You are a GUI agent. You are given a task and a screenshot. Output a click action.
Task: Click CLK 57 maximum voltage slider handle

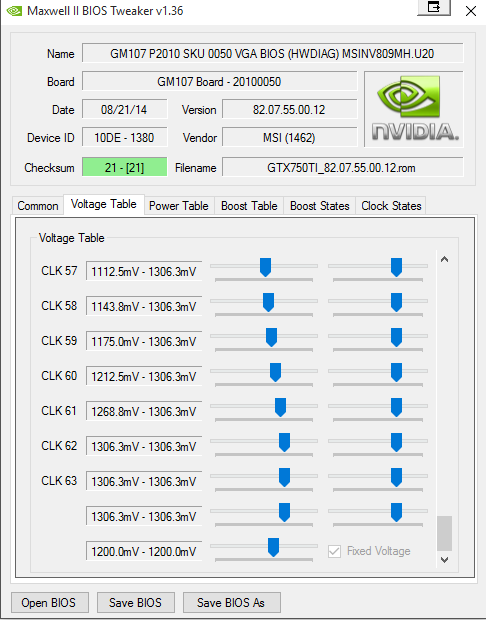point(396,267)
